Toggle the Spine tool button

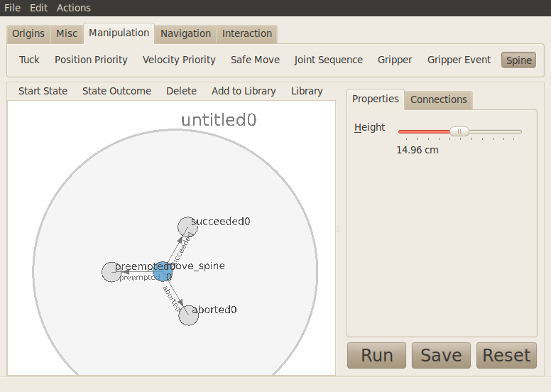click(518, 60)
